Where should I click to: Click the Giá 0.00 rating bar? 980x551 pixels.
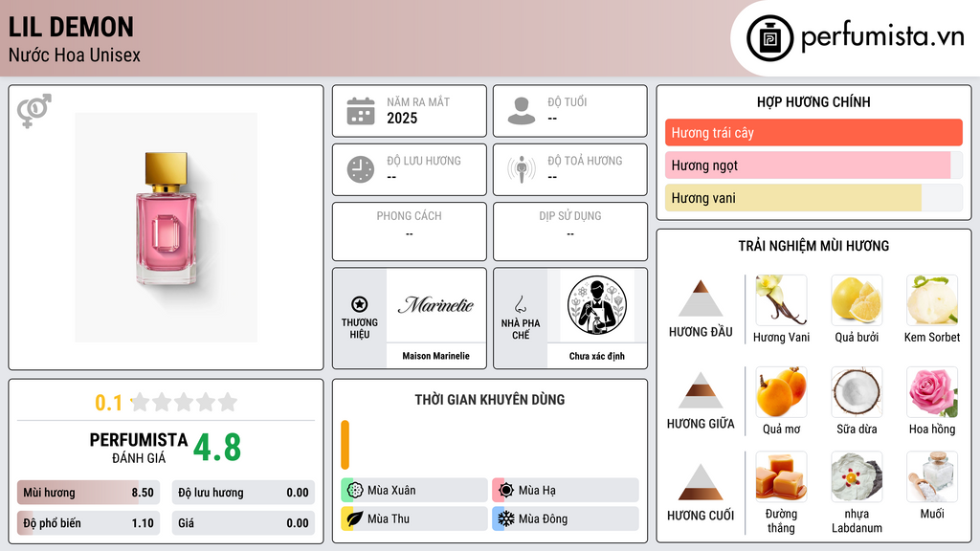coord(243,523)
